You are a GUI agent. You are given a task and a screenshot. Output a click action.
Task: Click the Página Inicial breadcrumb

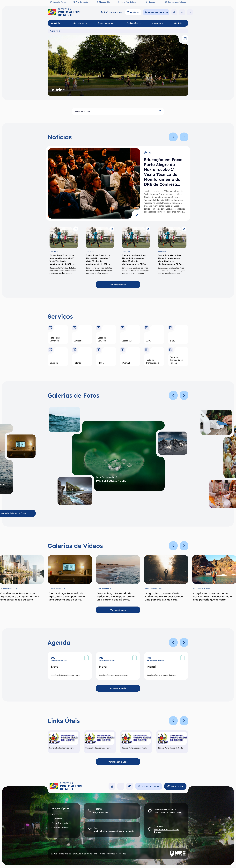point(55,31)
